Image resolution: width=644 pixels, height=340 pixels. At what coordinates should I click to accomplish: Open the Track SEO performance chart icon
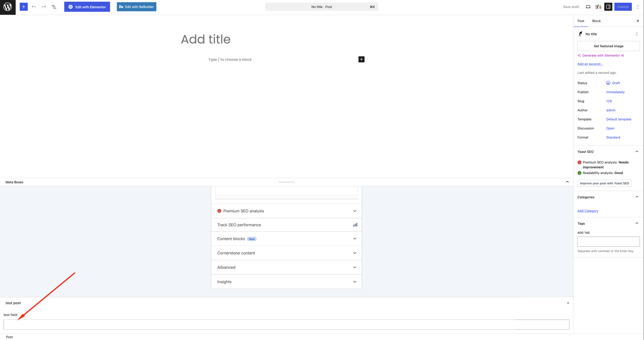pyautogui.click(x=355, y=225)
